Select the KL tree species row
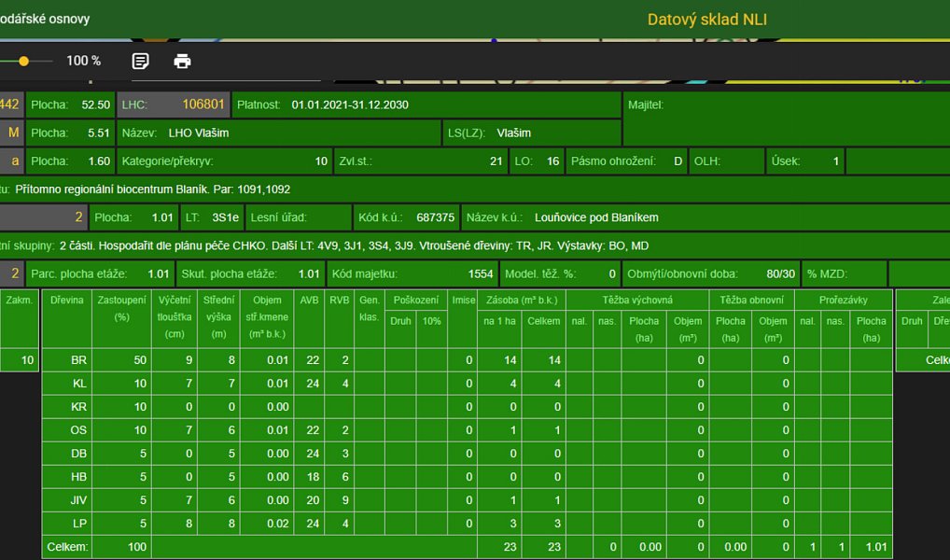950x560 pixels. click(468, 384)
